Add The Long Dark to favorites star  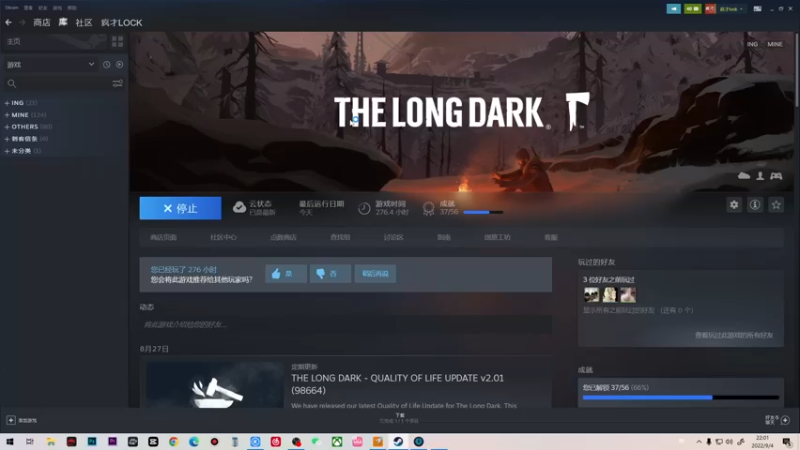pos(776,205)
